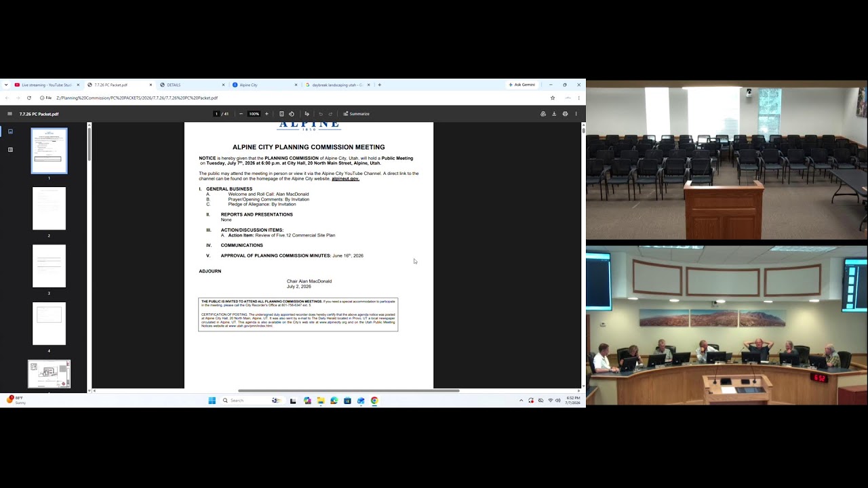Screen dimensions: 868x488
Task: Open the alpineut.gov link in document
Action: (x=345, y=179)
